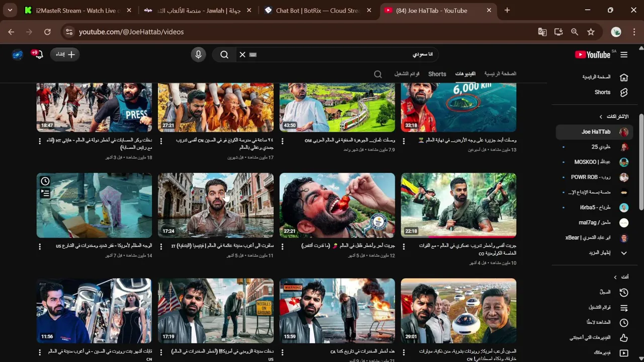Open خلودي 25 subscription channel

pyautogui.click(x=594, y=147)
